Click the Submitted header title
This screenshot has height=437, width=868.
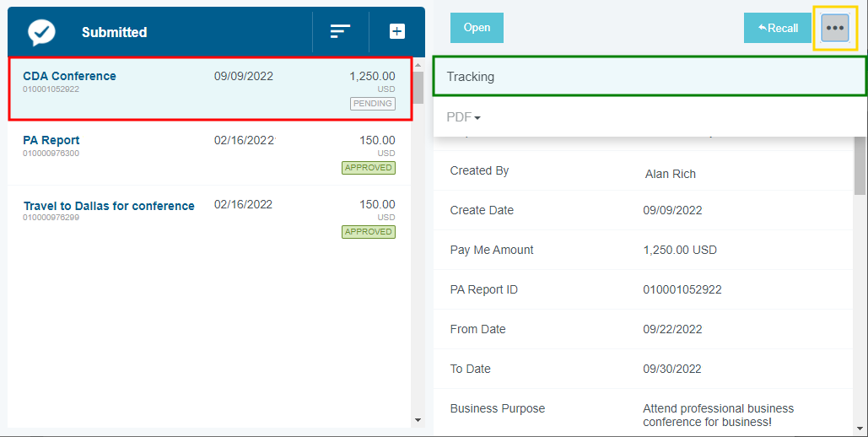pyautogui.click(x=114, y=32)
